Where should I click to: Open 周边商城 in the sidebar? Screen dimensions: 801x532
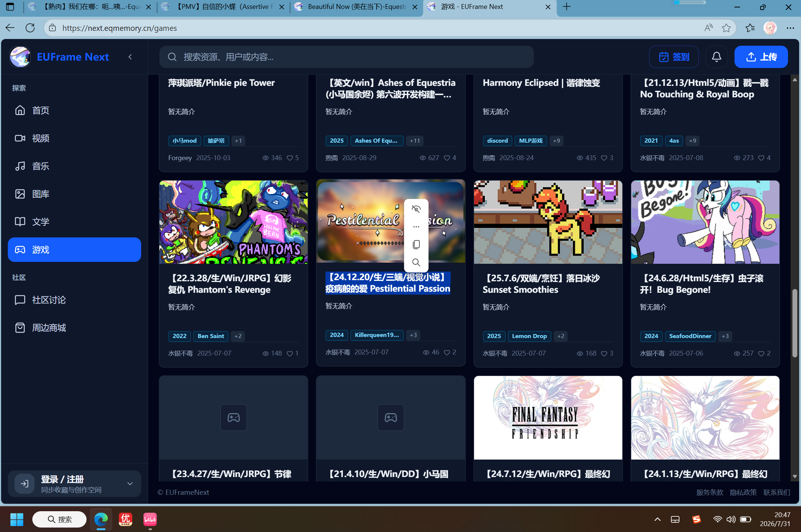point(74,328)
